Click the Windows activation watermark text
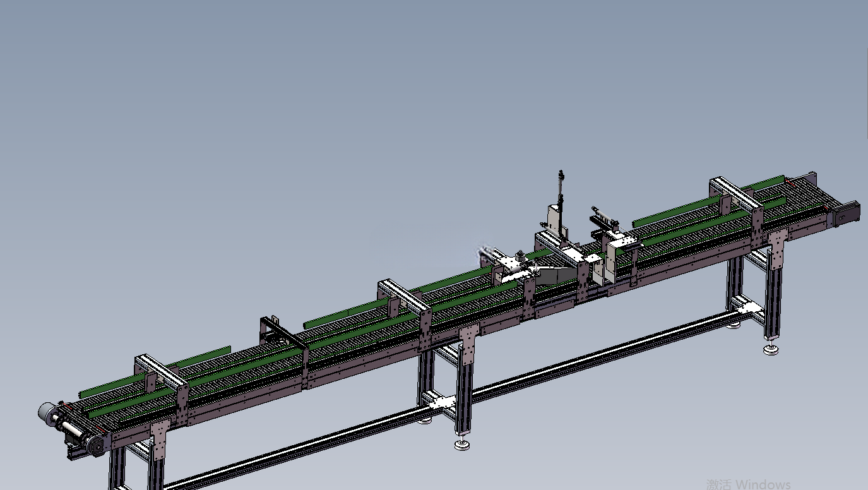The width and height of the screenshot is (868, 490). coord(749,484)
